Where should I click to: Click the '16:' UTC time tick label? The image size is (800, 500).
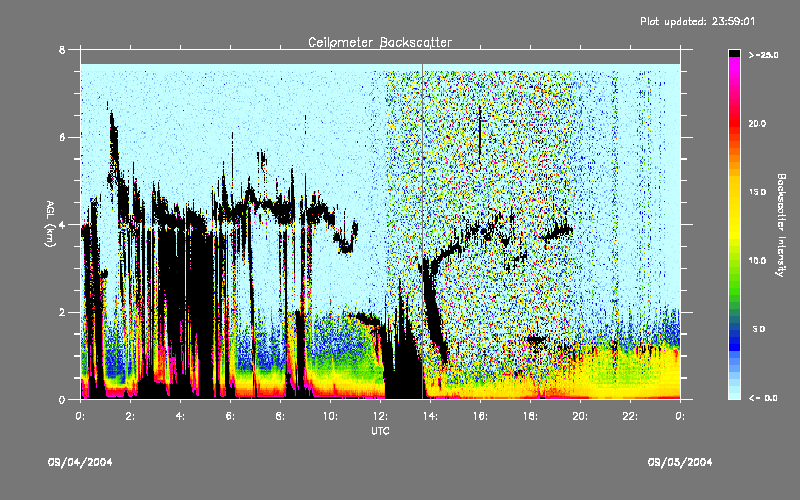pyautogui.click(x=480, y=416)
